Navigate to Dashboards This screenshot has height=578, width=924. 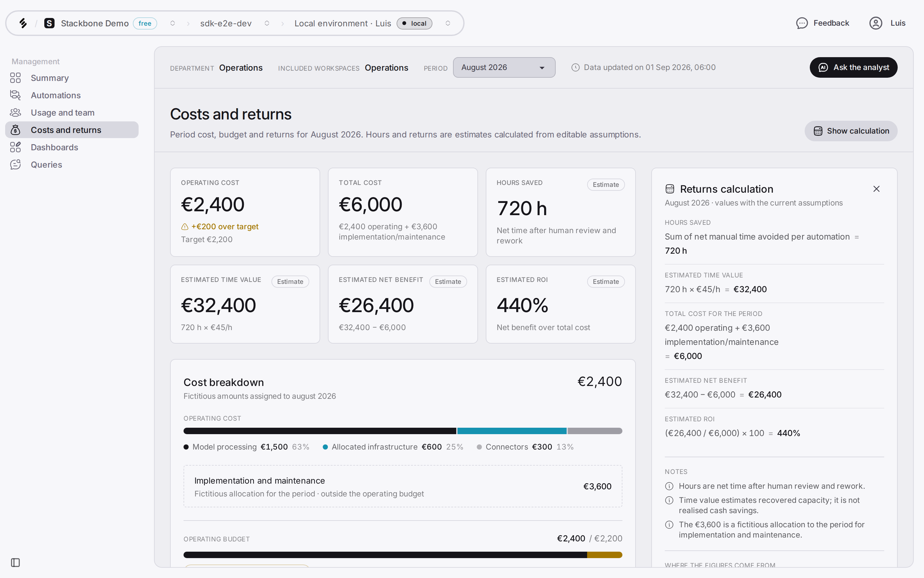(72, 147)
